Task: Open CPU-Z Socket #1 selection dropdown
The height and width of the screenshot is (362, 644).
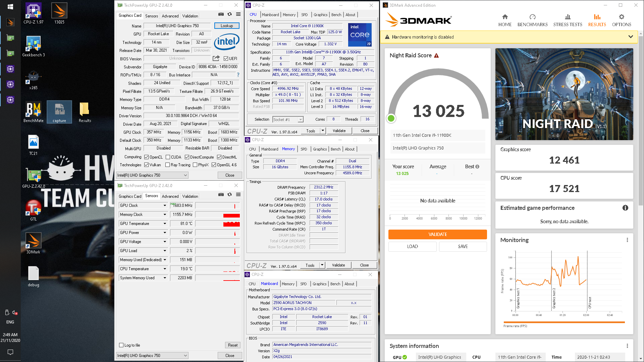Action: point(288,119)
